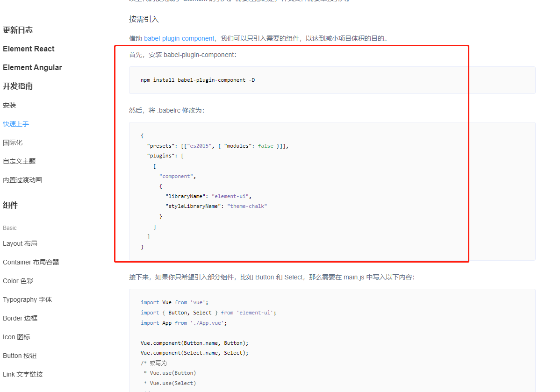Open 国际化 guide page
The image size is (560, 392).
(x=13, y=143)
